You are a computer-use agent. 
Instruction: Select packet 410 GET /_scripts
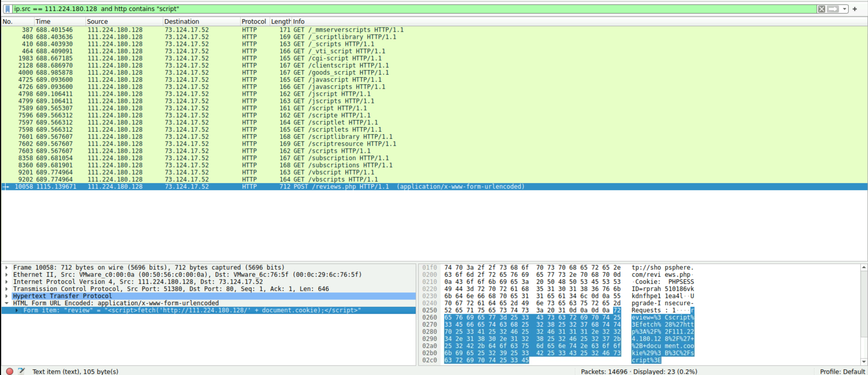click(434, 44)
